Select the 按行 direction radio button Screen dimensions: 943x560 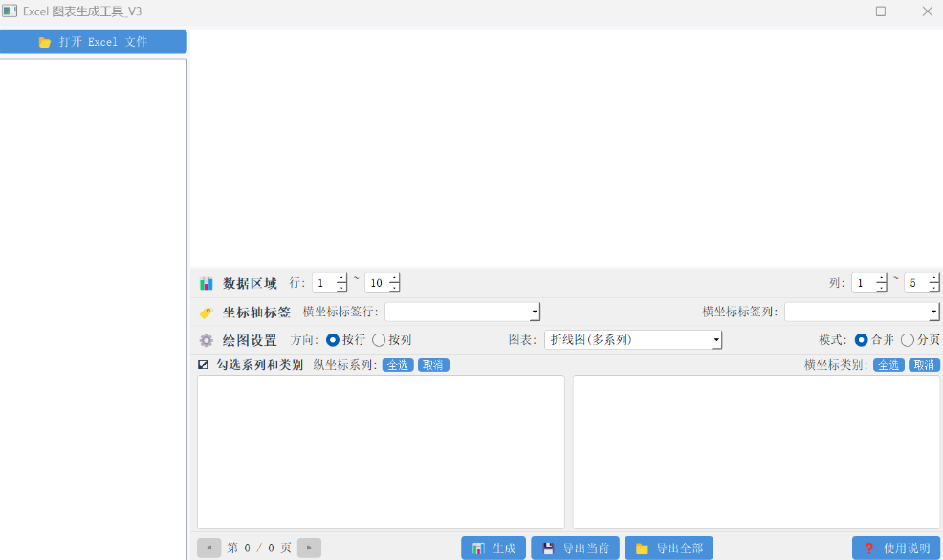click(332, 340)
